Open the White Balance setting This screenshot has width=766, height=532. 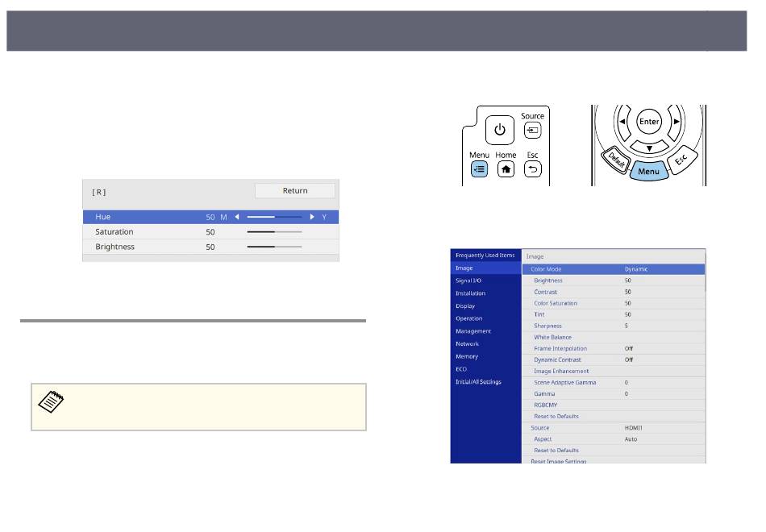tap(614, 337)
